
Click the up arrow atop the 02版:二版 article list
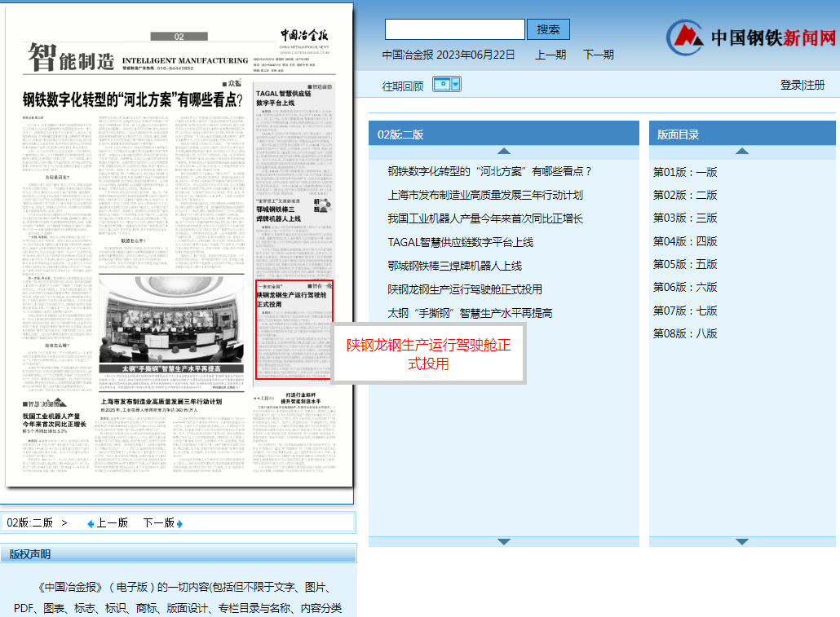[x=504, y=150]
